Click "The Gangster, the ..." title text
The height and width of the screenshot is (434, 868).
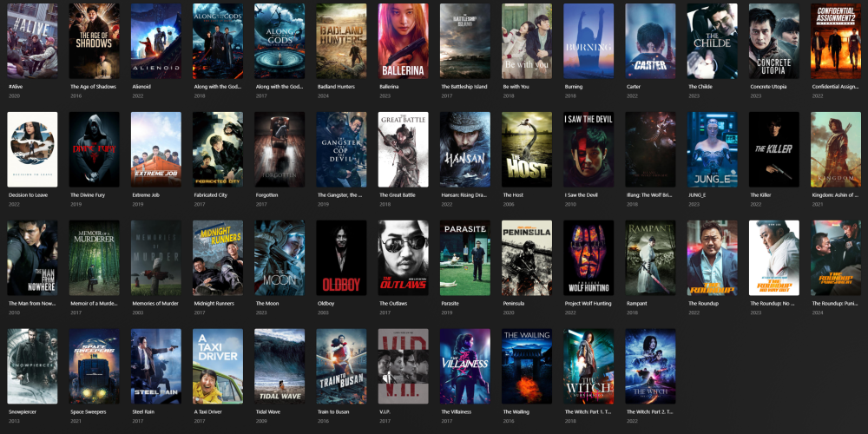click(340, 194)
